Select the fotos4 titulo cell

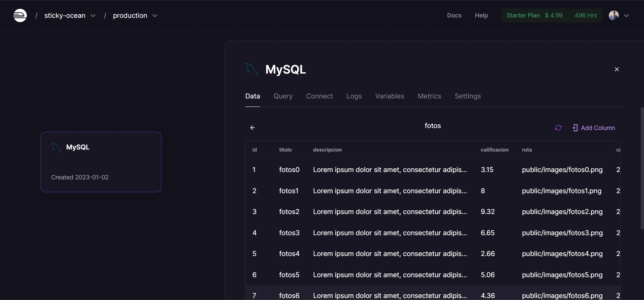pyautogui.click(x=289, y=254)
